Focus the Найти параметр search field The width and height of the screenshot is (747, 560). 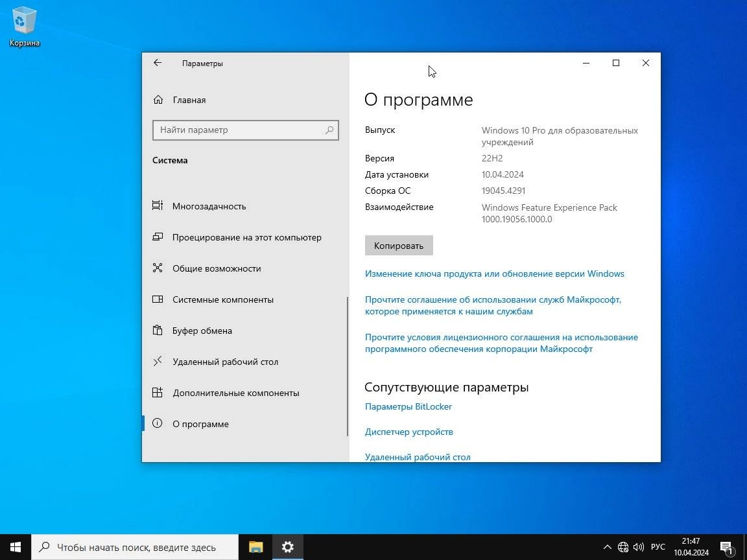point(245,130)
